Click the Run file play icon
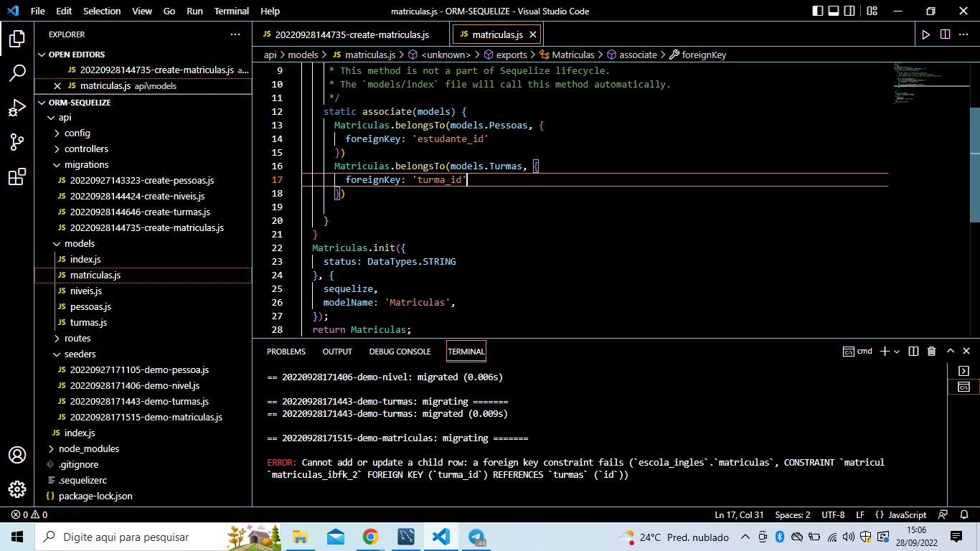 pyautogui.click(x=926, y=34)
